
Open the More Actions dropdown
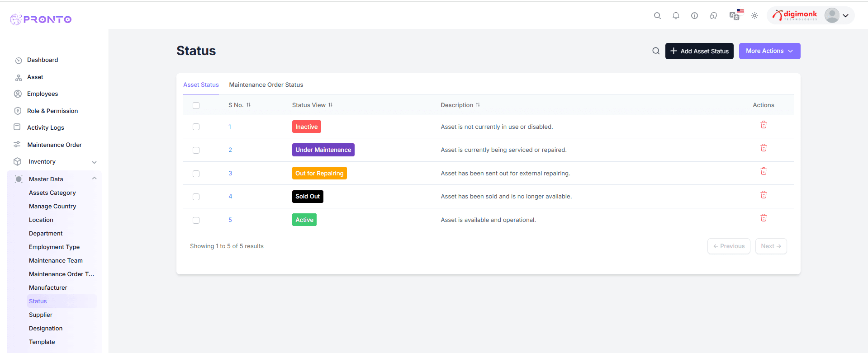point(769,51)
